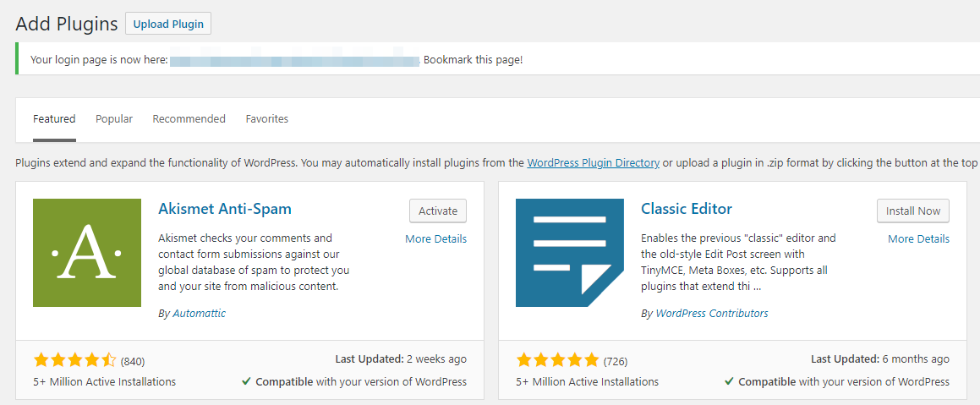
Task: Activate the Akismet Anti-Spam plugin
Action: click(437, 211)
